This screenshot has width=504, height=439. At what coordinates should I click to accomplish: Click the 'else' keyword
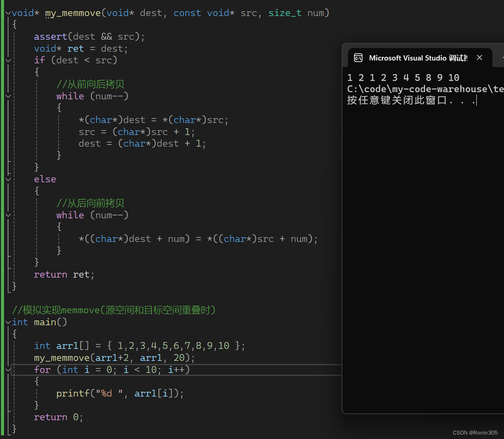click(x=45, y=179)
